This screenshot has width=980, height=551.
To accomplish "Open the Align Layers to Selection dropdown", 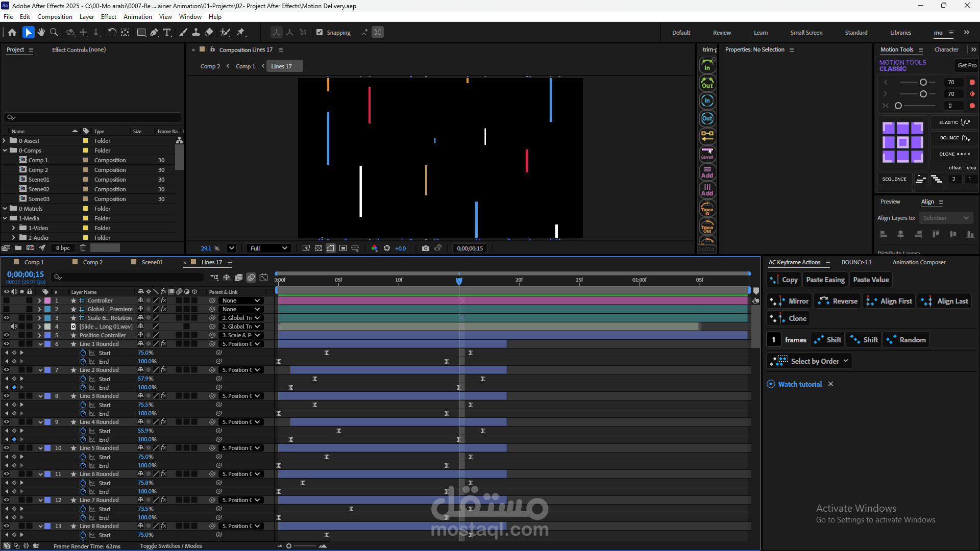I will pyautogui.click(x=946, y=218).
